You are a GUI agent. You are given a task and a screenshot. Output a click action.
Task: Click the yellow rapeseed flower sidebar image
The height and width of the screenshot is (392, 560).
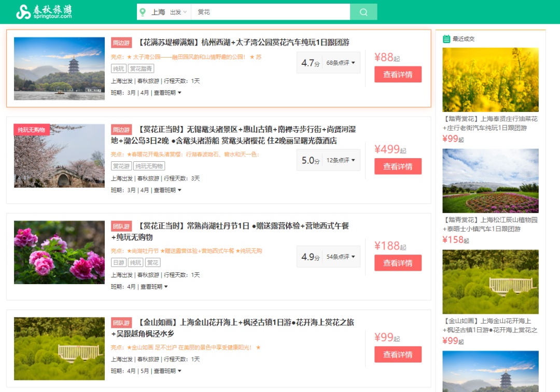click(x=490, y=80)
